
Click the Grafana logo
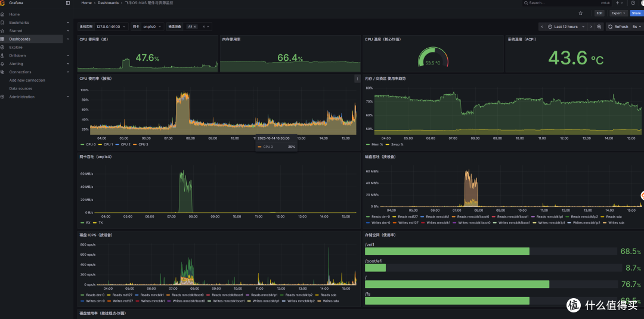3,3
